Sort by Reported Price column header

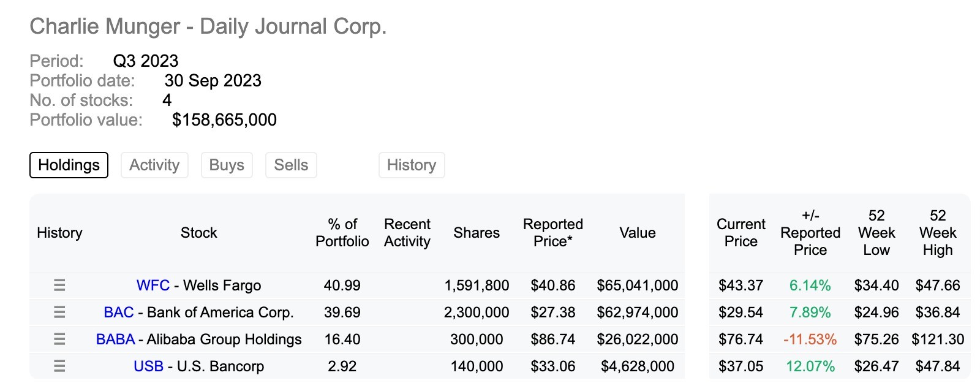553,233
